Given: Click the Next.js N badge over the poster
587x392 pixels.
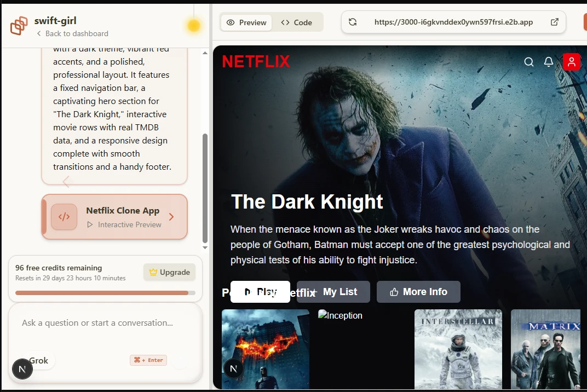Looking at the screenshot, I should click(233, 368).
